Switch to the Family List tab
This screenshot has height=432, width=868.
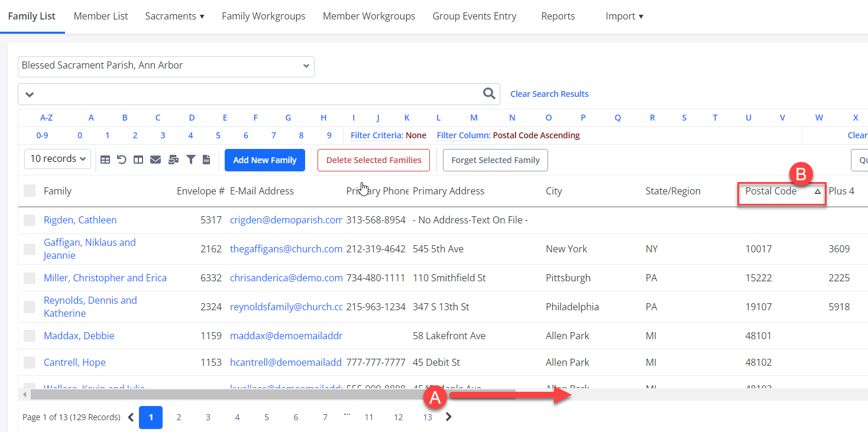pyautogui.click(x=32, y=17)
